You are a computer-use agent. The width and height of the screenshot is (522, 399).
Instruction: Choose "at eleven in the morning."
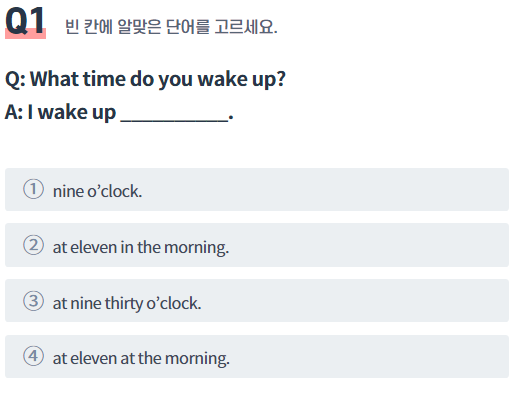point(141,248)
